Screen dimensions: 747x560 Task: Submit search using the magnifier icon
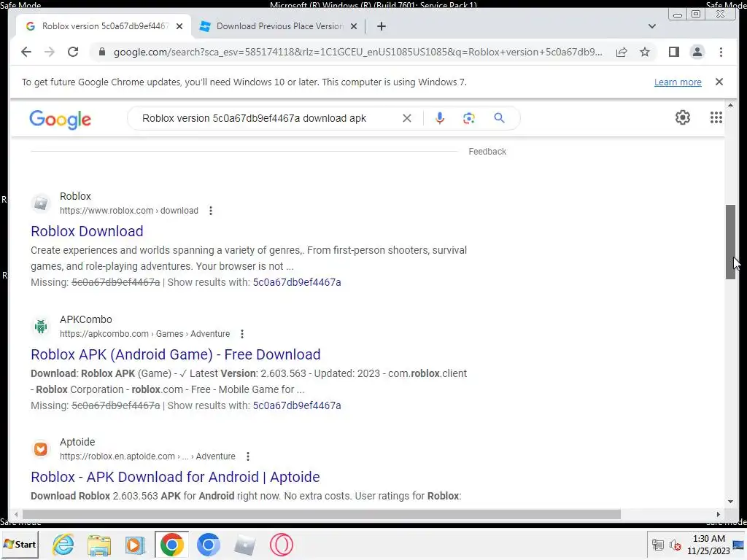[499, 117]
